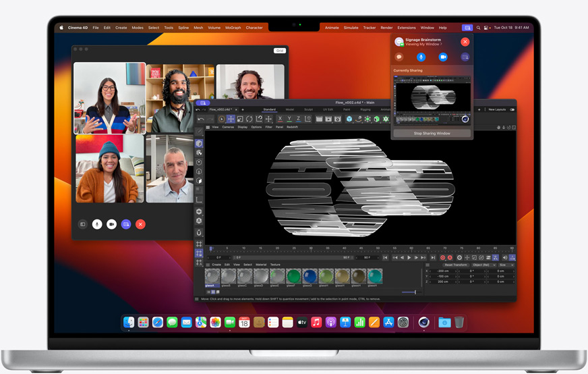Click the Undo arrow in the main toolbar
This screenshot has height=374, width=588.
tap(201, 119)
